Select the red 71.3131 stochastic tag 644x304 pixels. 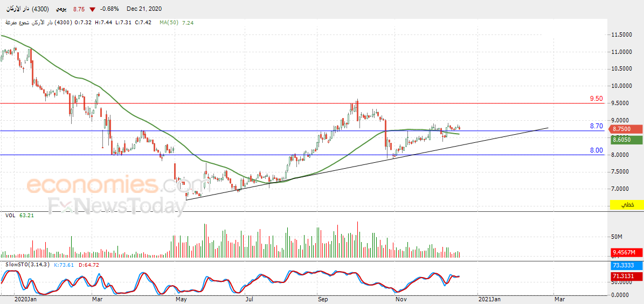tap(626, 277)
